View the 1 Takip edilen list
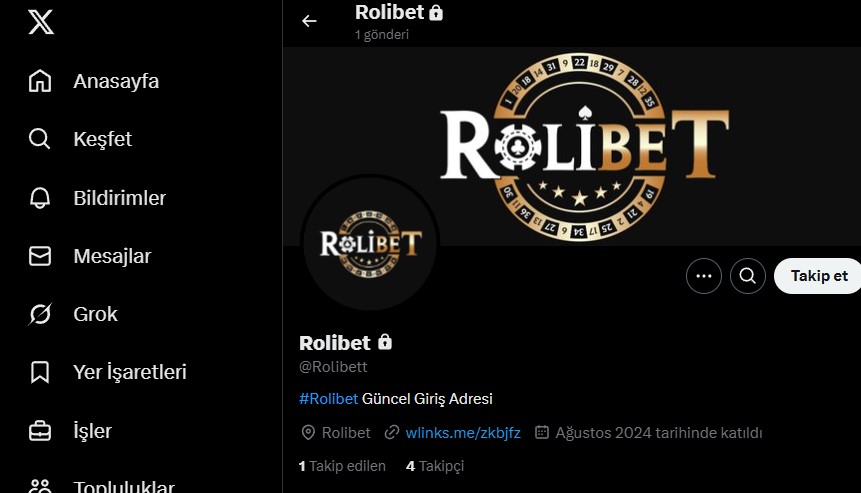The height and width of the screenshot is (493, 861). (342, 466)
